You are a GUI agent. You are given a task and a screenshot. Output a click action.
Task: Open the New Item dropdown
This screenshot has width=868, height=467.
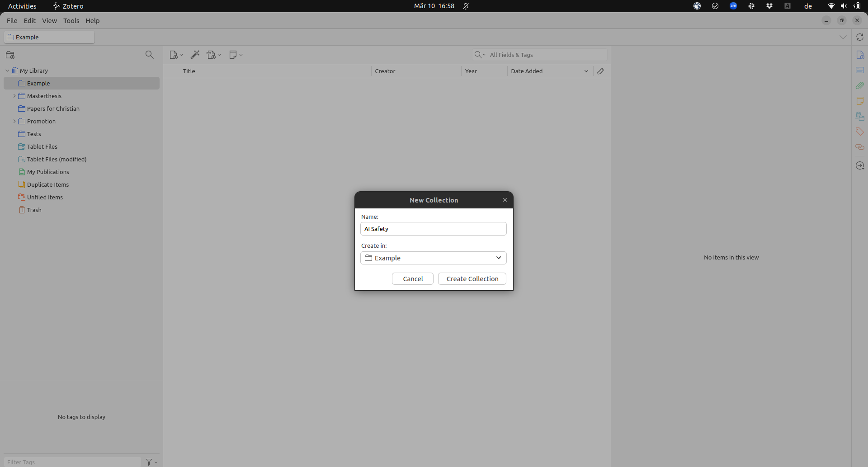(x=176, y=55)
